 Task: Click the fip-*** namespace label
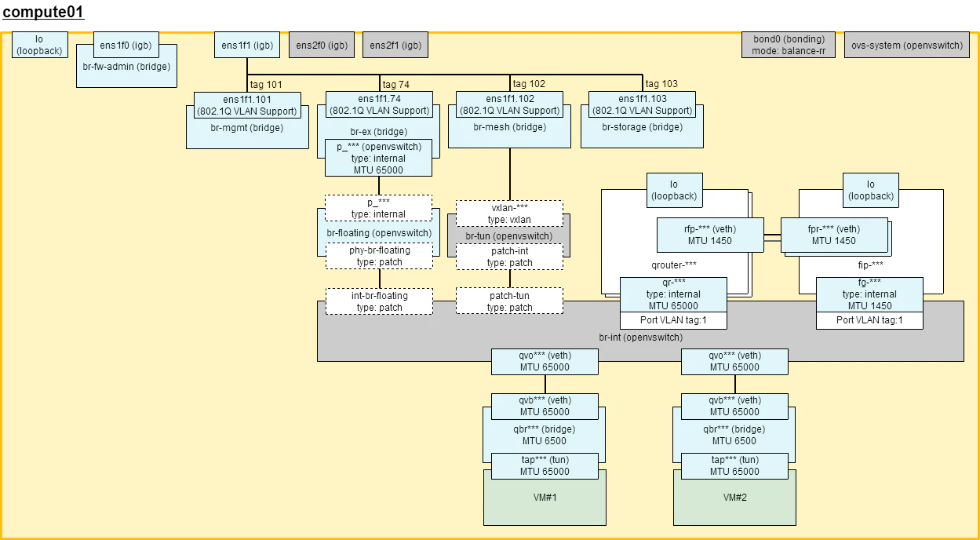pos(871,265)
